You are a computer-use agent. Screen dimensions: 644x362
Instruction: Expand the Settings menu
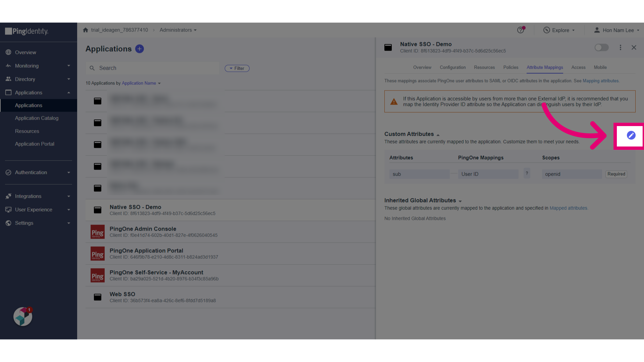point(69,223)
